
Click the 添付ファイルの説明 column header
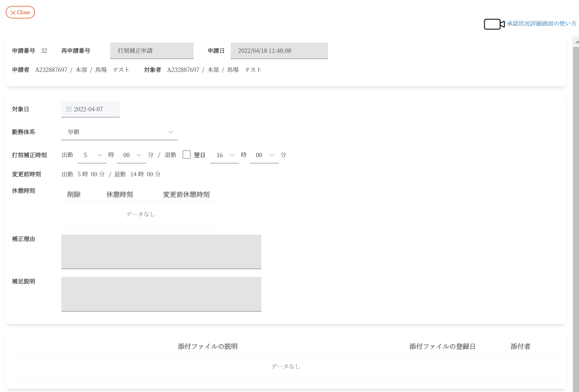pos(208,346)
